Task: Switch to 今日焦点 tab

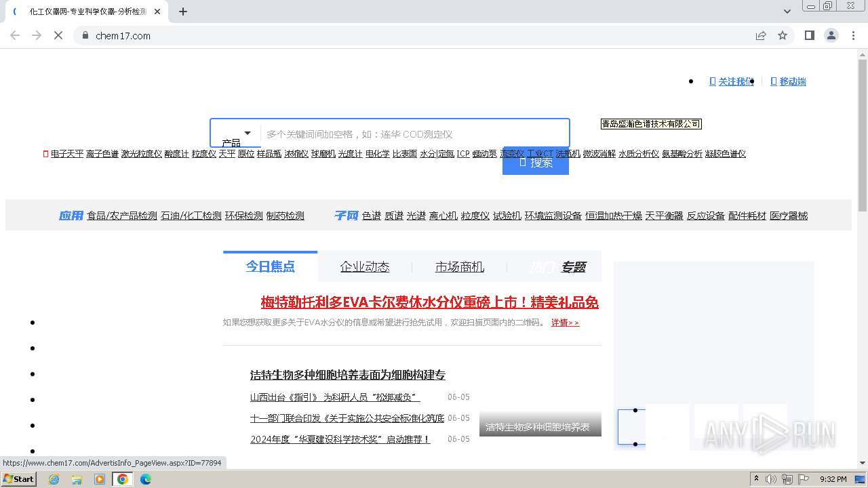Action: (270, 266)
